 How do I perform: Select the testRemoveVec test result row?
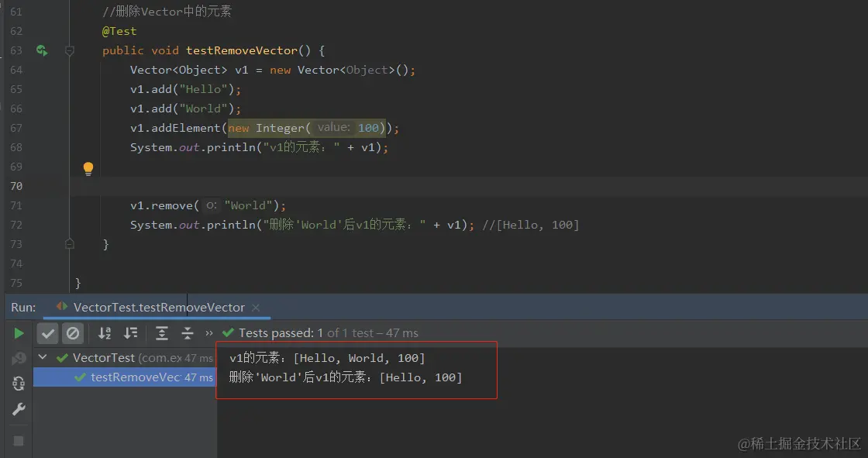pyautogui.click(x=125, y=377)
